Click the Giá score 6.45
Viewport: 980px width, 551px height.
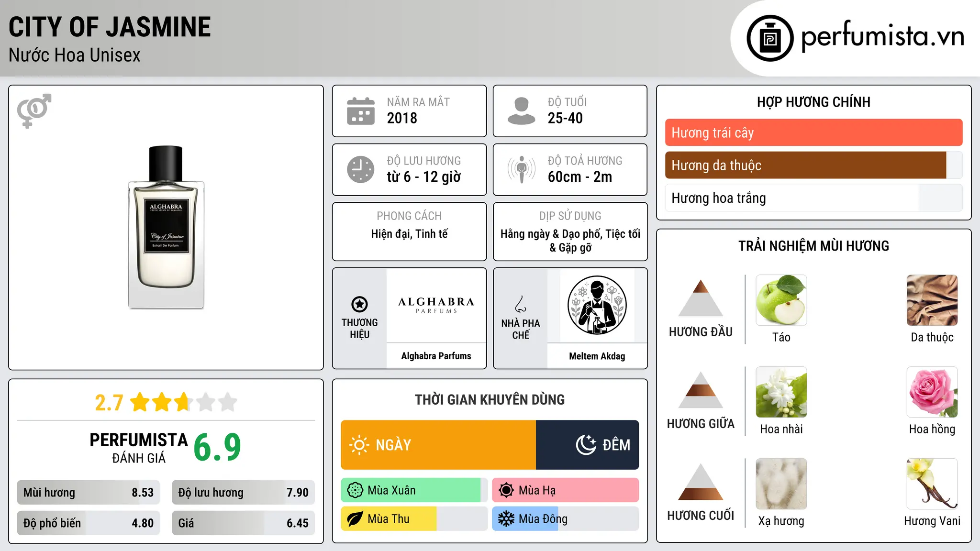coord(298,523)
